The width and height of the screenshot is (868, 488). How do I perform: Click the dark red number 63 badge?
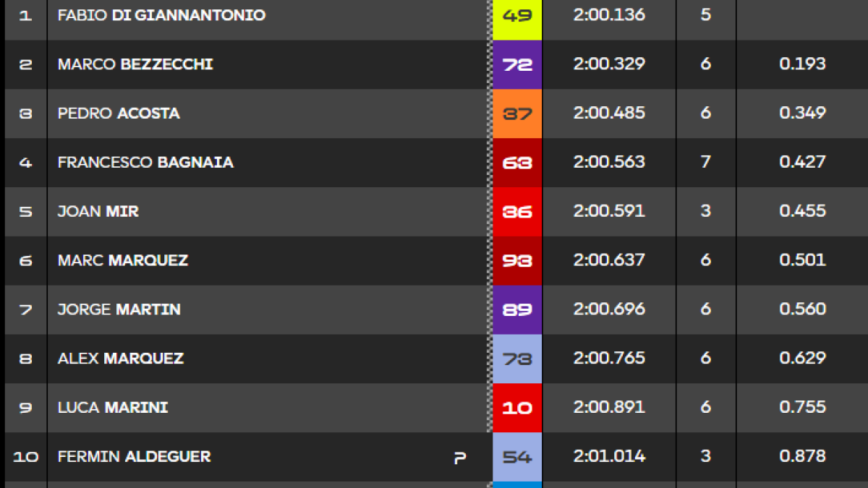pos(517,163)
